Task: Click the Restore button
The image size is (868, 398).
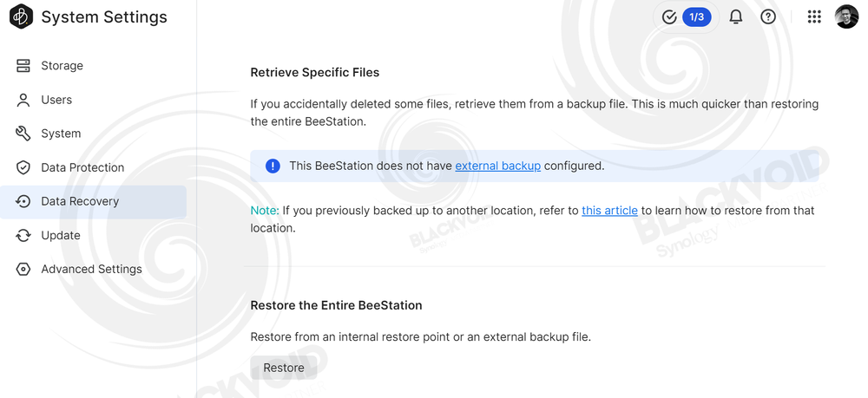Action: click(284, 368)
